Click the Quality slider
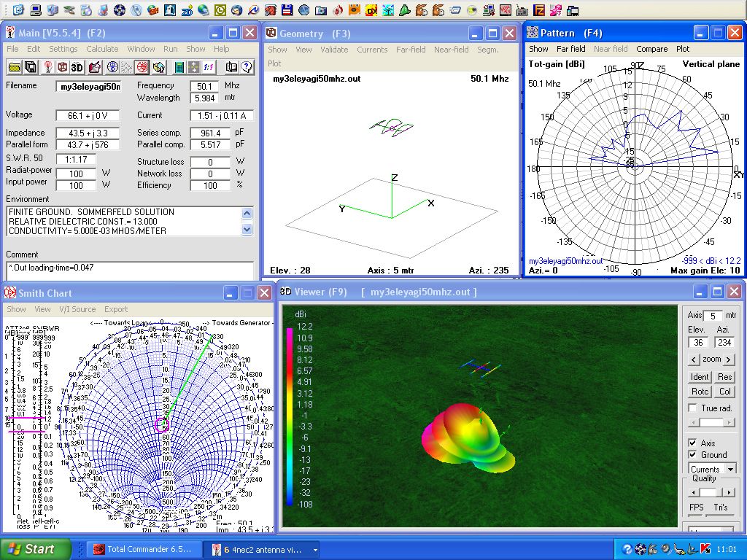Viewport: 747px width, 560px height. 706,492
